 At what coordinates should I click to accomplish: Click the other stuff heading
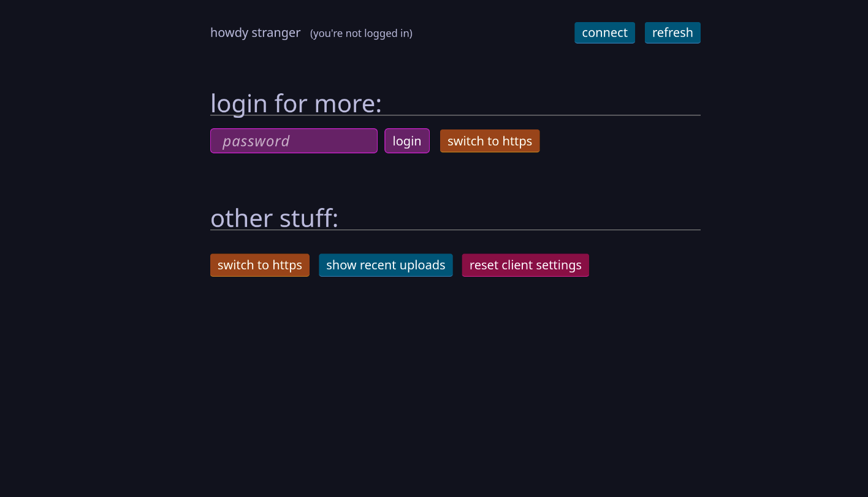(274, 218)
